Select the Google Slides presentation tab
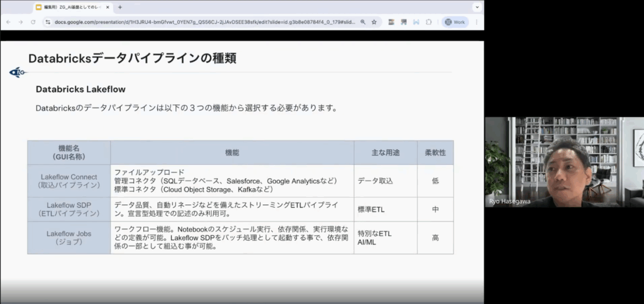The width and height of the screenshot is (644, 304). click(69, 7)
